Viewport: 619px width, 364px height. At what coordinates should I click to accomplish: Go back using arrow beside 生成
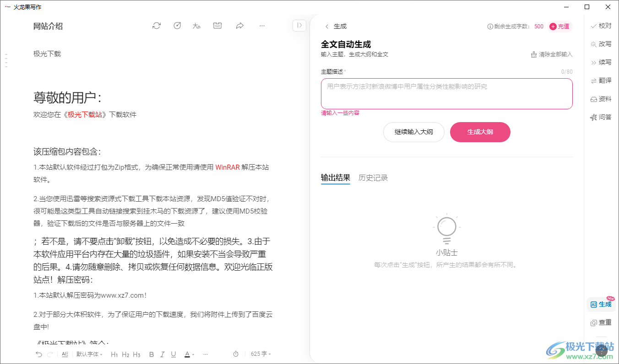tap(326, 27)
